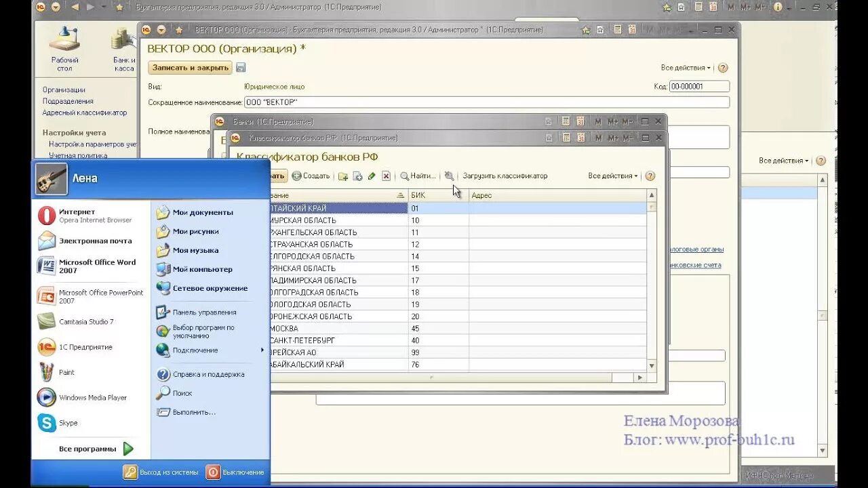
Task: Click Создать in classifier toolbar
Action: [x=311, y=176]
